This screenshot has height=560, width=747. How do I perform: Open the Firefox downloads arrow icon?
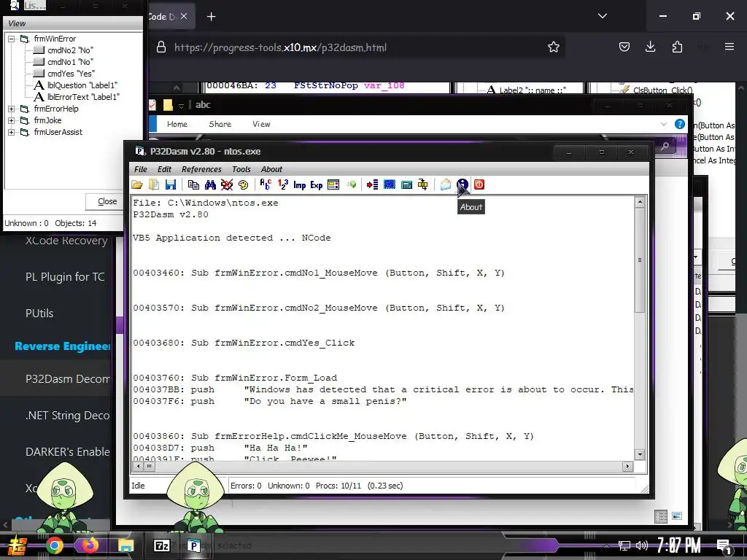pos(650,47)
